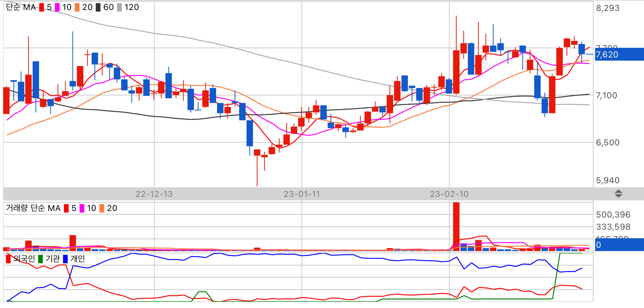Click the 23-02-10 date label
The image size is (644, 308).
tap(449, 194)
